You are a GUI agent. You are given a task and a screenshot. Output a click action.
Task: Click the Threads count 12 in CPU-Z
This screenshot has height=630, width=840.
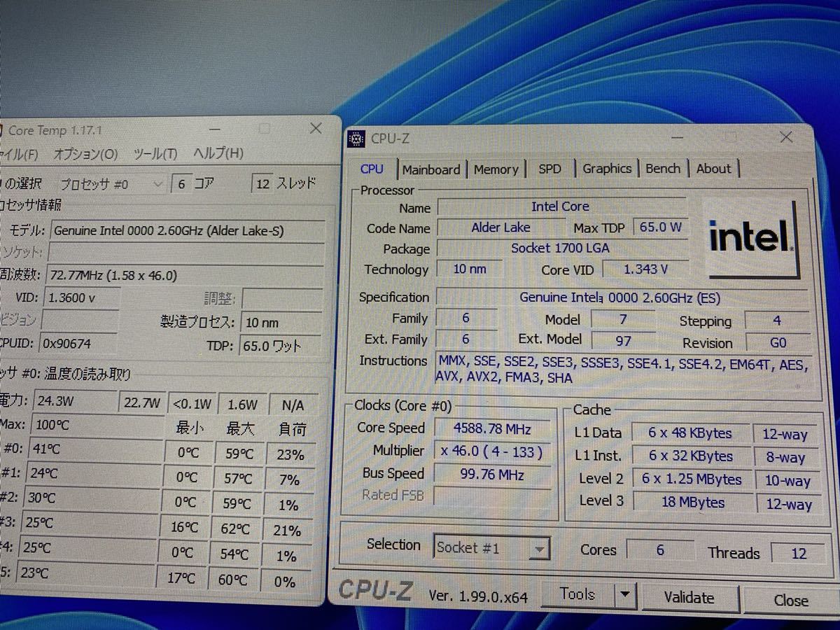(x=799, y=553)
